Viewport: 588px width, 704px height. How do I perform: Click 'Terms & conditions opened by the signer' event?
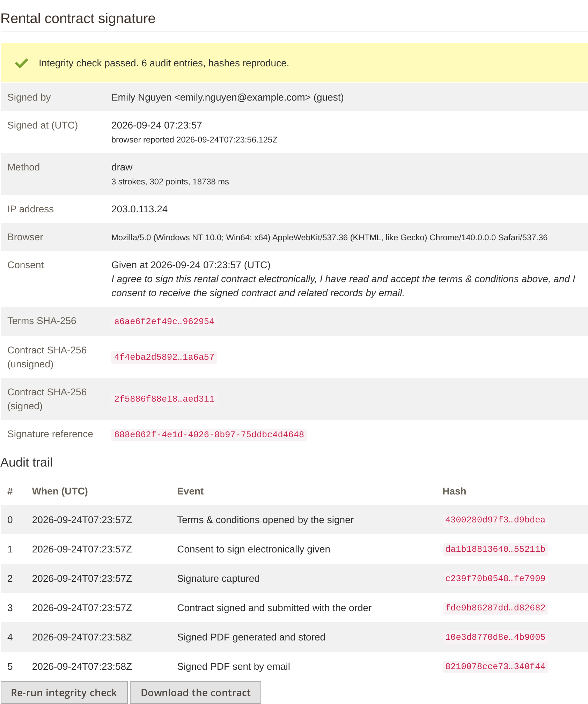(265, 520)
